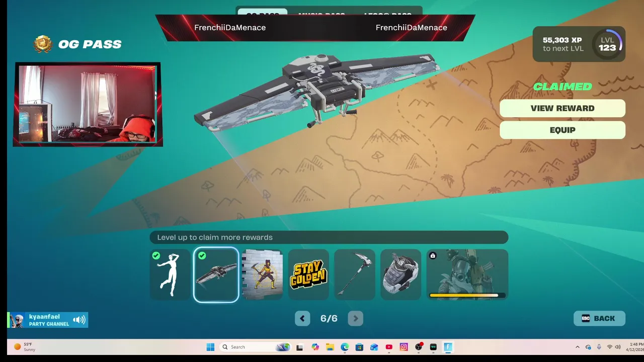This screenshot has width=644, height=362.
Task: Click the 55,303 XP to next LVL text
Action: (x=562, y=44)
